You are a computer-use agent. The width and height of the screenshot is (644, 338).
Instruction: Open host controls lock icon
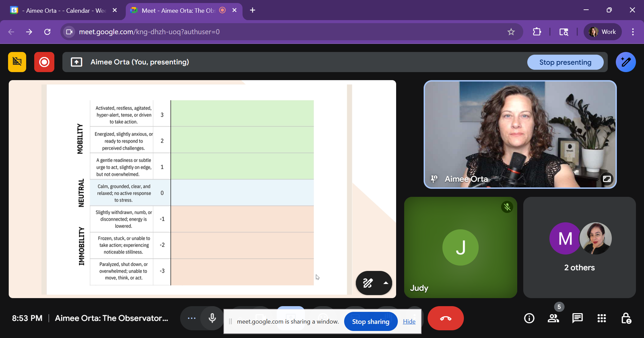pos(626,318)
